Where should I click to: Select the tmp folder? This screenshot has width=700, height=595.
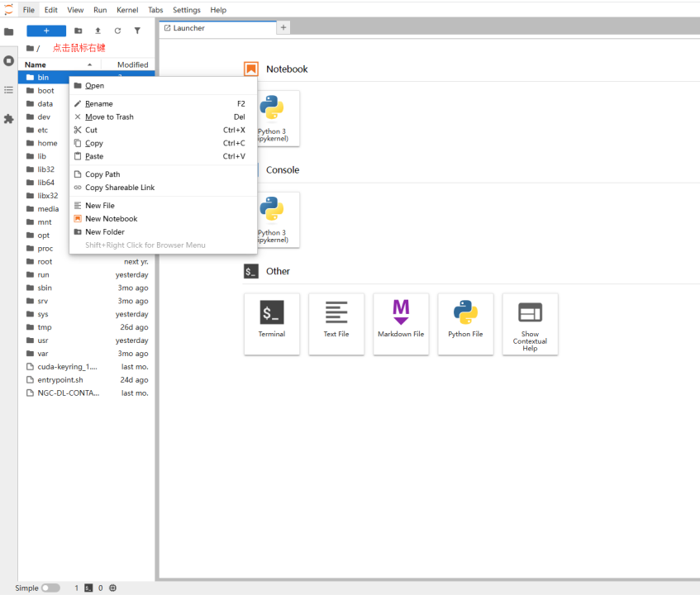point(87,327)
